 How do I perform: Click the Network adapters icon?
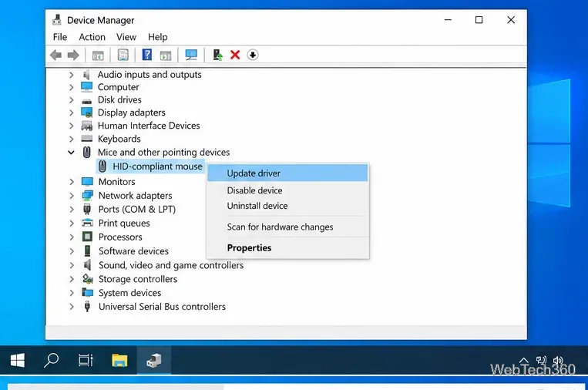[87, 195]
